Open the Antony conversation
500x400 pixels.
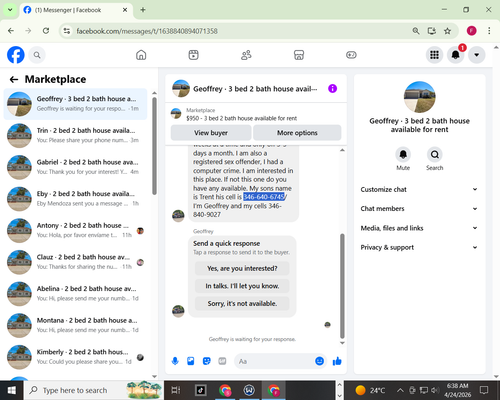[76, 230]
